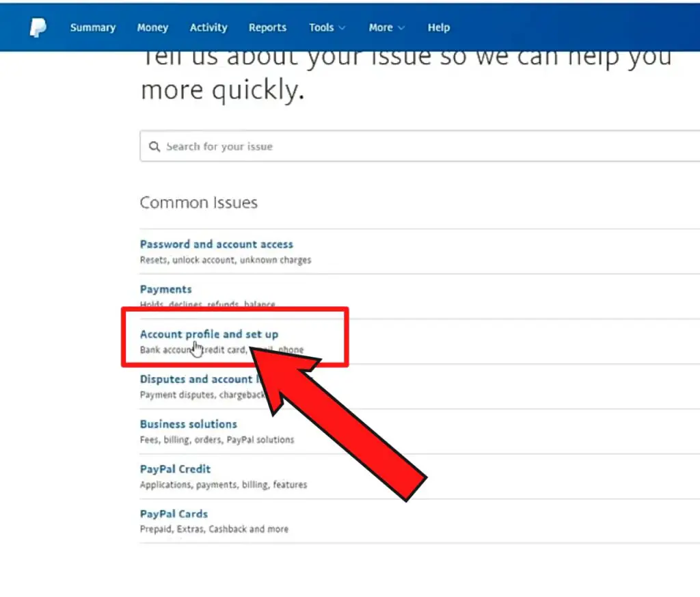The height and width of the screenshot is (597, 700).
Task: Click the PayPal logo icon
Action: (38, 27)
